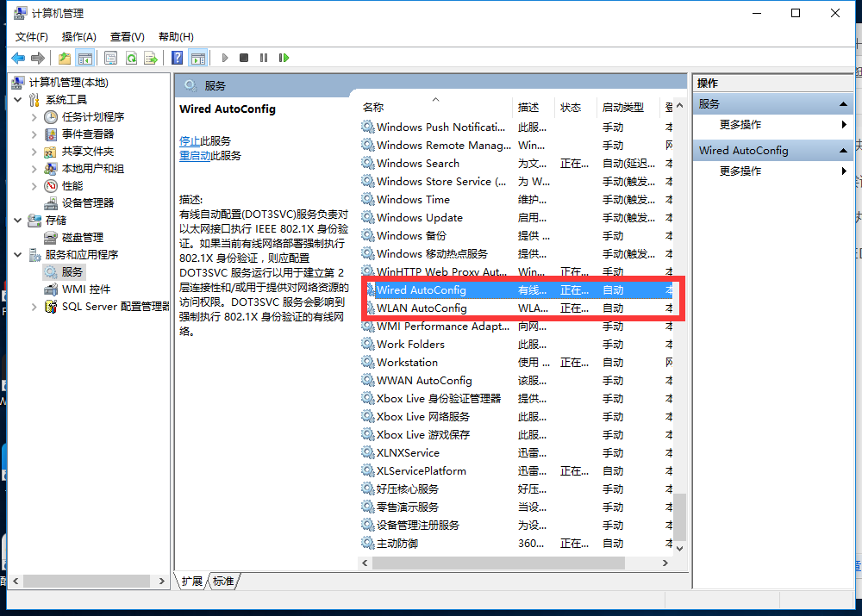Switch to the 扩展 tab
Screen dimensions: 862x616
[x=192, y=582]
